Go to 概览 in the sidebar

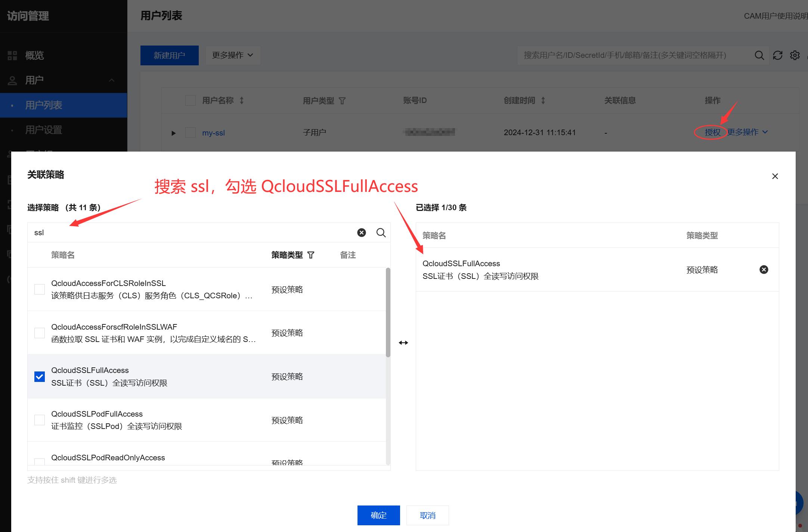pyautogui.click(x=34, y=55)
